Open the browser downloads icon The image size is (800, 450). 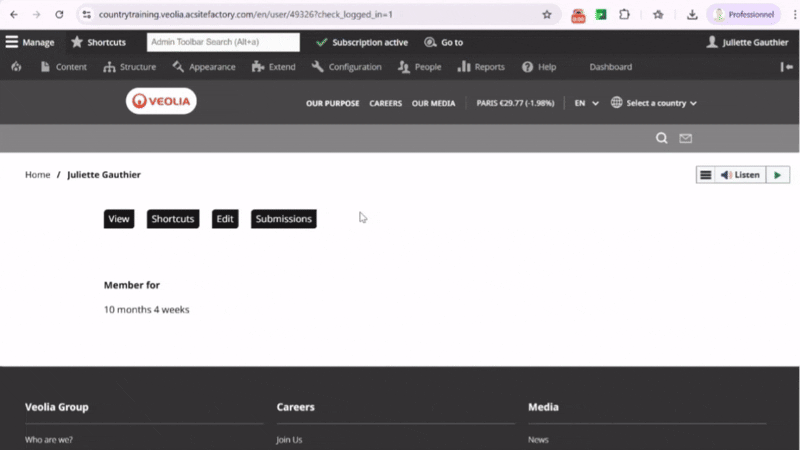(692, 14)
